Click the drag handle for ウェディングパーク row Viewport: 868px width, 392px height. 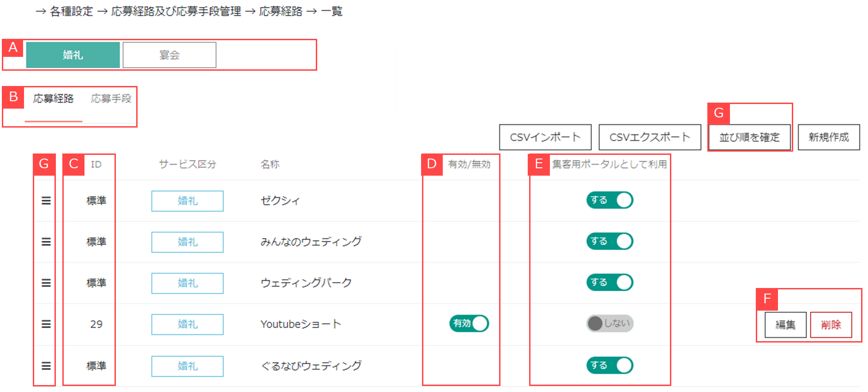[x=46, y=283]
